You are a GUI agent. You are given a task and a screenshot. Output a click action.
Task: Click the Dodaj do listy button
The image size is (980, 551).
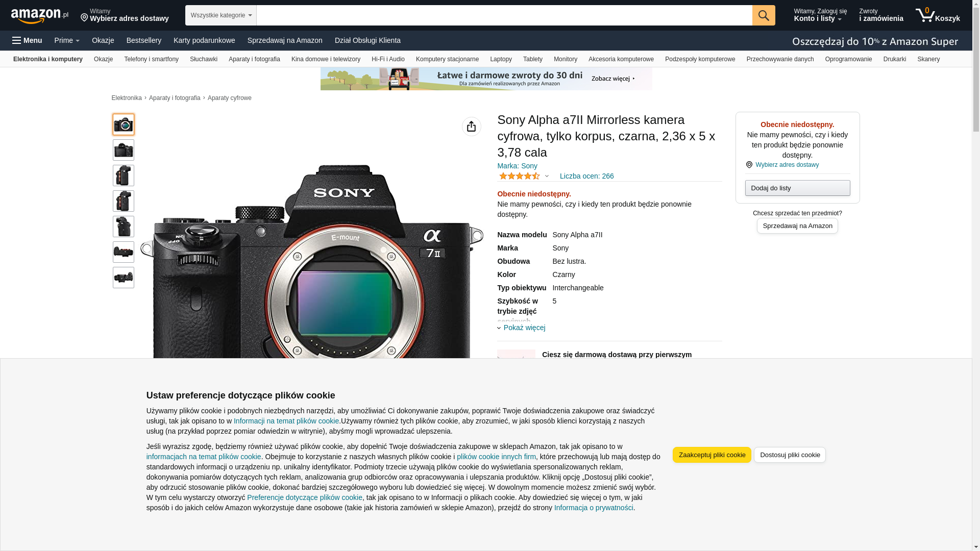797,188
